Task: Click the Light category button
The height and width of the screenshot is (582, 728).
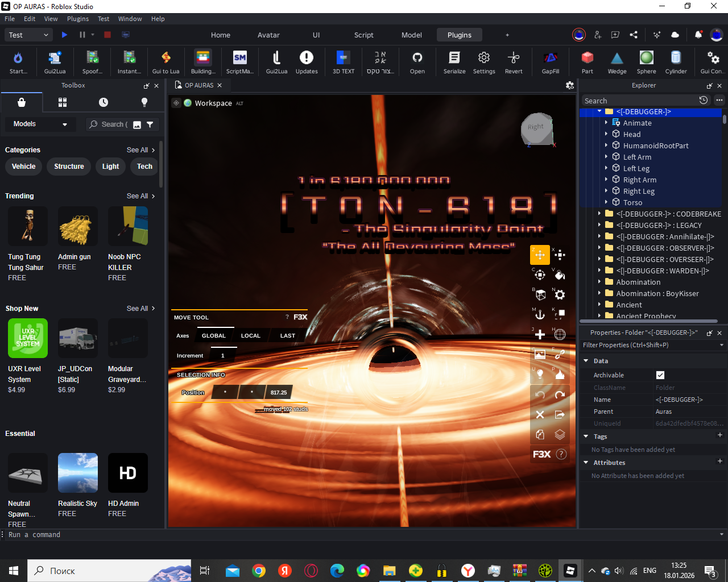Action: click(110, 167)
